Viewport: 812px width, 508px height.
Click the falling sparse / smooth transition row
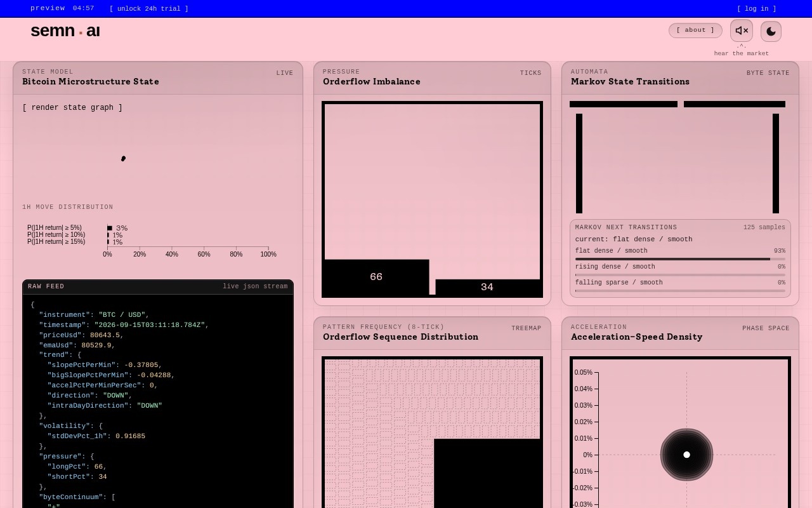pyautogui.click(x=680, y=286)
